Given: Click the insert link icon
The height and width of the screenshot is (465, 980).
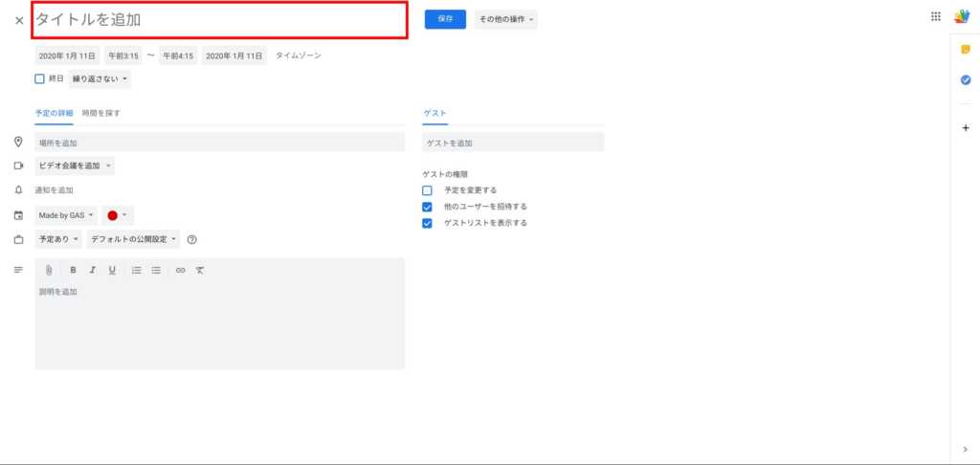Looking at the screenshot, I should point(180,271).
